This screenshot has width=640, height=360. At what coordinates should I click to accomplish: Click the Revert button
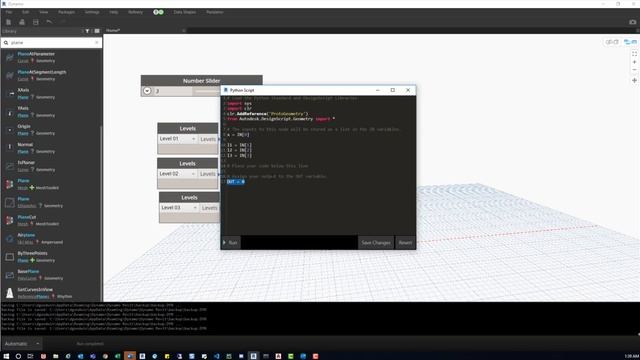click(405, 243)
